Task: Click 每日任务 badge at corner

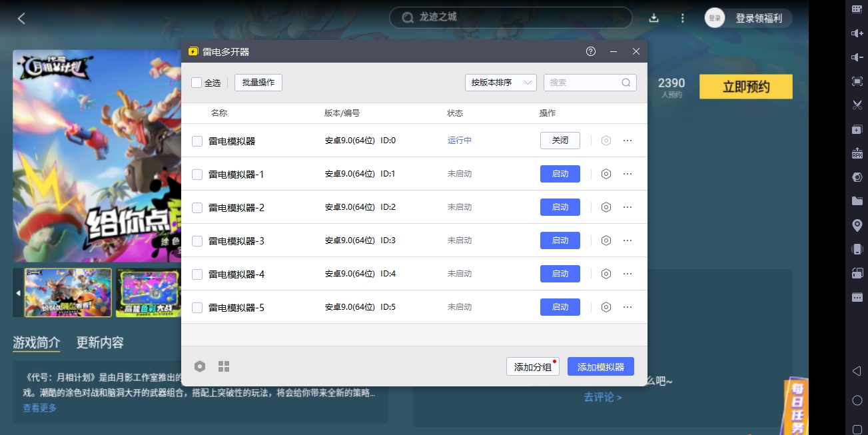Action: [x=795, y=406]
